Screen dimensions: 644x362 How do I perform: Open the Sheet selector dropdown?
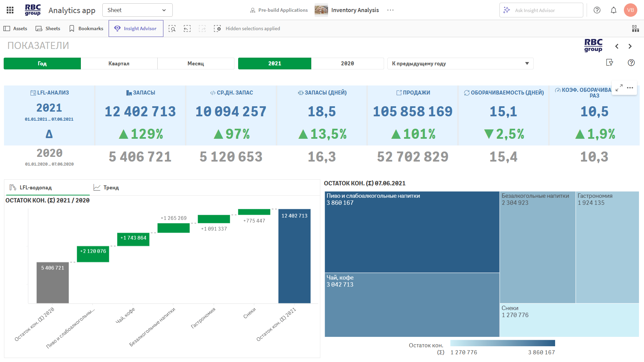tap(137, 10)
